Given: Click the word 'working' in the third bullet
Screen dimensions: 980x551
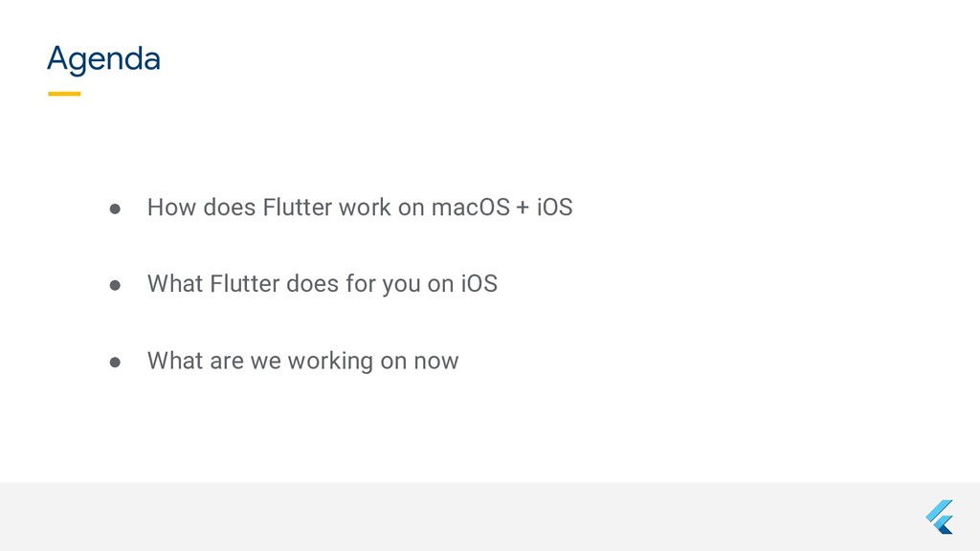Looking at the screenshot, I should tap(330, 362).
